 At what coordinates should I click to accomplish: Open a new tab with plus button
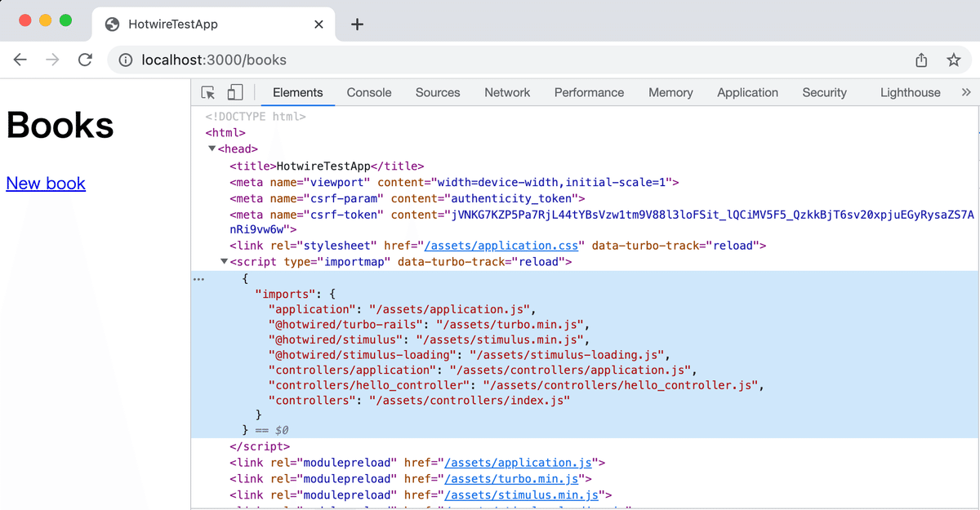[x=357, y=24]
